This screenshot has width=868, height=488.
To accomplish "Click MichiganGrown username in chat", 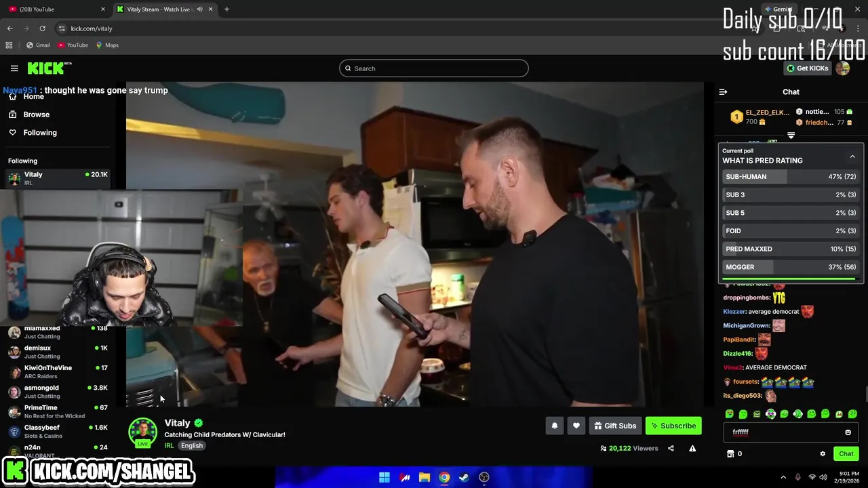I will [746, 326].
